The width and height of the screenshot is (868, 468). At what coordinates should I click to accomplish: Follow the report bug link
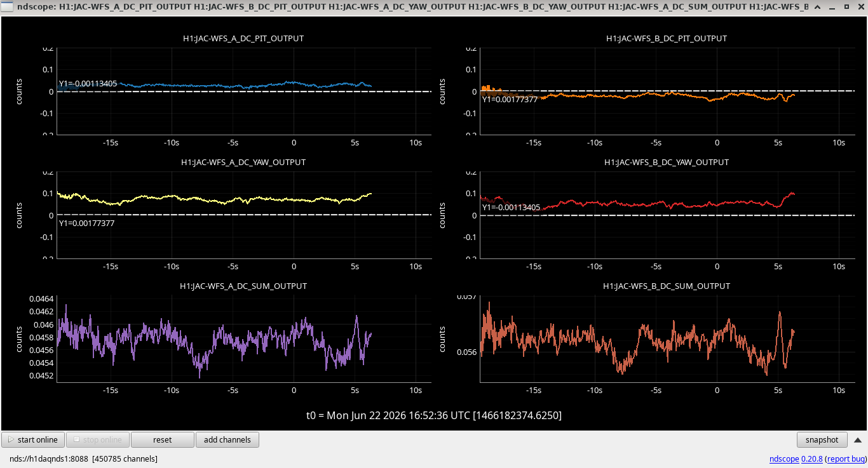[x=844, y=458]
